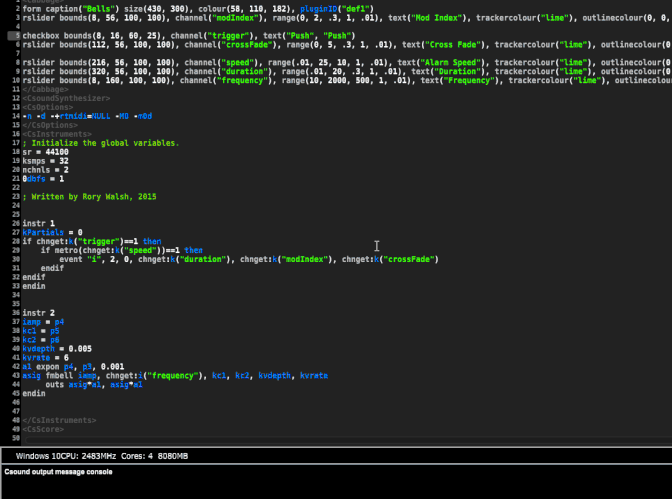Click the 'a1 expon p4, p3, 0.001' line
The width and height of the screenshot is (672, 499).
tap(73, 367)
